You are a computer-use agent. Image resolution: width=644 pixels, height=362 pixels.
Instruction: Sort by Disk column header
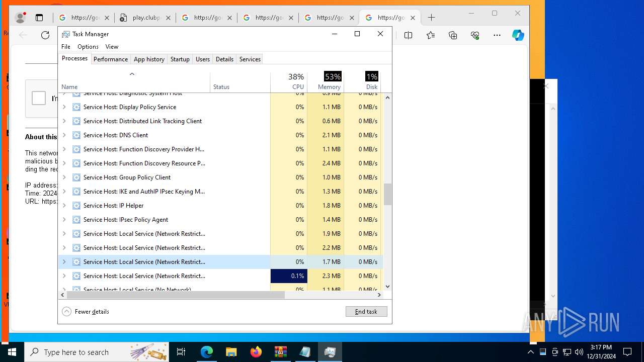pos(362,83)
